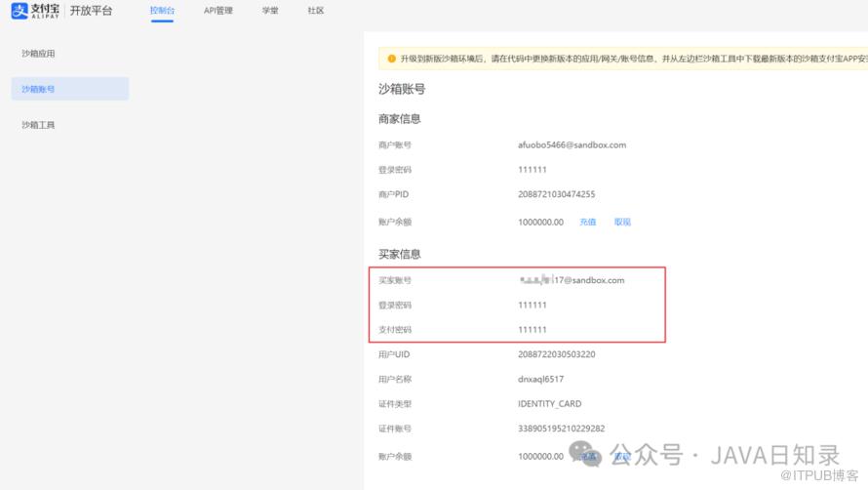Click merchant balance value 1000000.00
868x490 pixels.
pyautogui.click(x=540, y=222)
